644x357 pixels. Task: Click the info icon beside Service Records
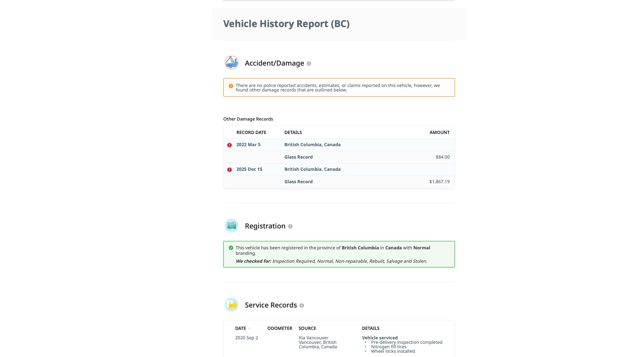302,305
